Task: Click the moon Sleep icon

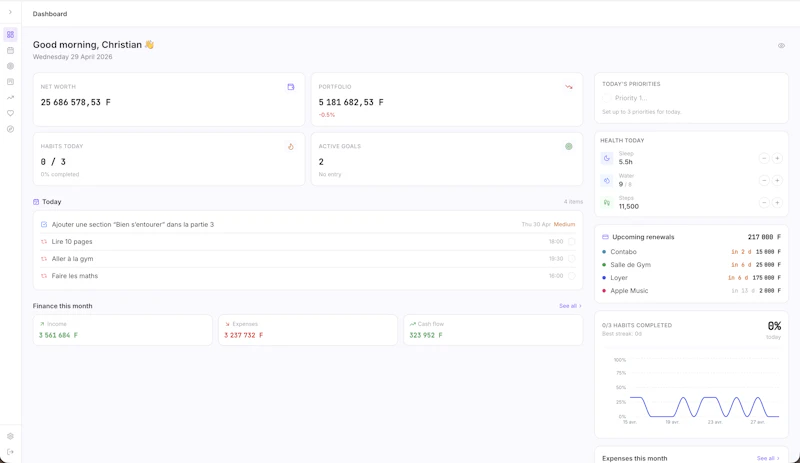Action: tap(607, 158)
